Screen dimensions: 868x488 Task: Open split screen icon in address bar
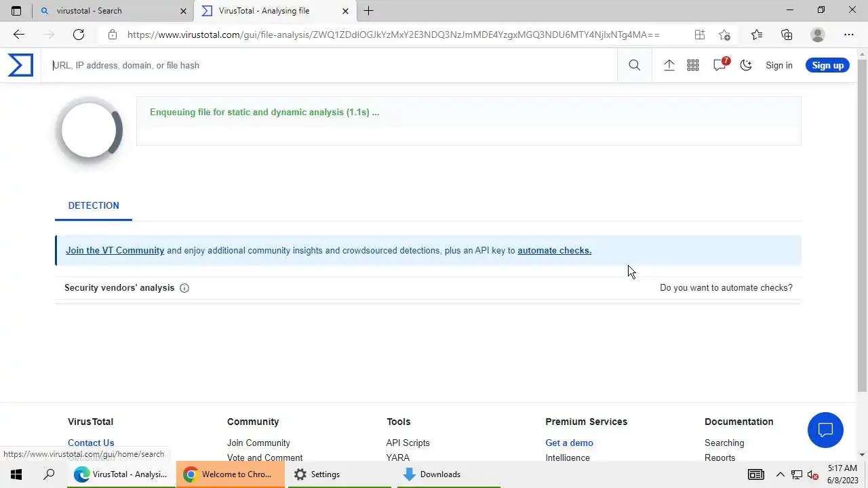pos(699,35)
